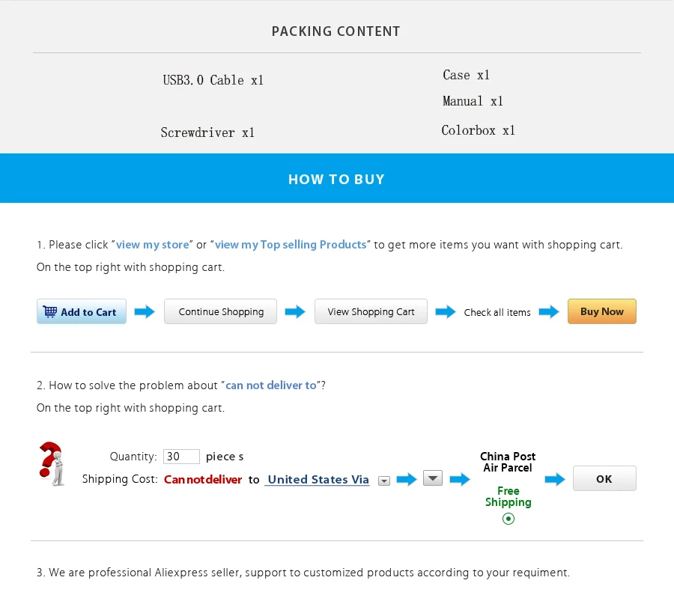Image resolution: width=674 pixels, height=616 pixels.
Task: Select the Free Shipping radio button
Action: pos(508,519)
